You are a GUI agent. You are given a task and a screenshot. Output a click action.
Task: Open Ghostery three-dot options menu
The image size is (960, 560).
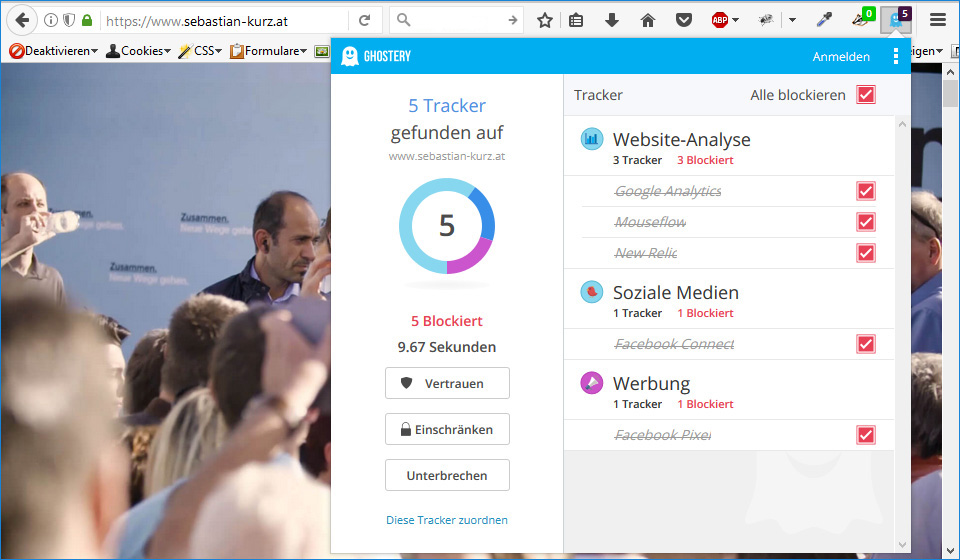point(896,56)
